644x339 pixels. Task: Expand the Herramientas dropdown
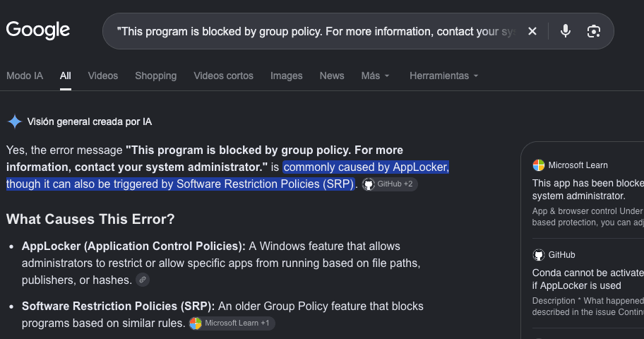(x=444, y=76)
